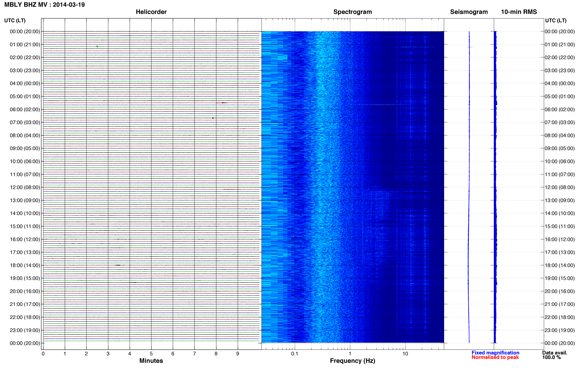This screenshot has height=368, width=588.
Task: Click the 'Helicorder' panel heading
Action: [151, 12]
